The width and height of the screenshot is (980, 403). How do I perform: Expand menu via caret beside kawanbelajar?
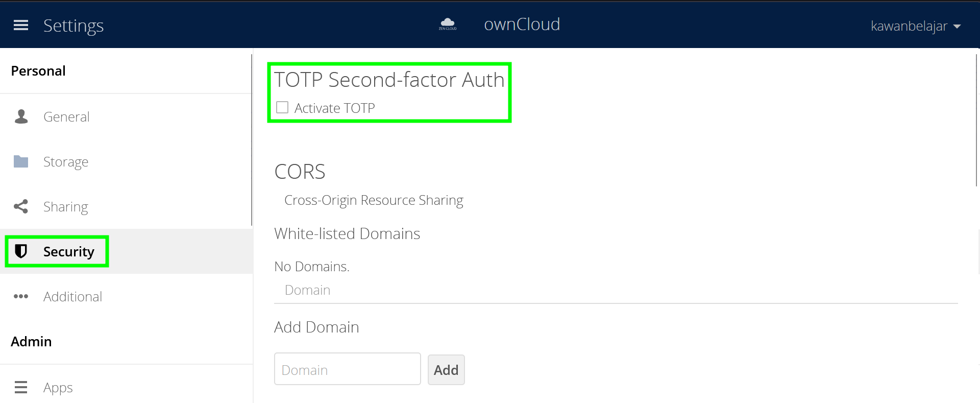tap(957, 27)
